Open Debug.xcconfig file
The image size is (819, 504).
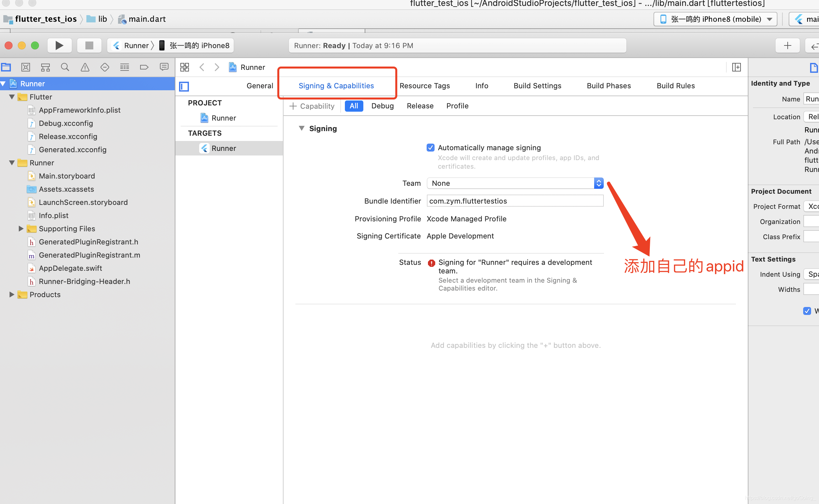click(66, 123)
